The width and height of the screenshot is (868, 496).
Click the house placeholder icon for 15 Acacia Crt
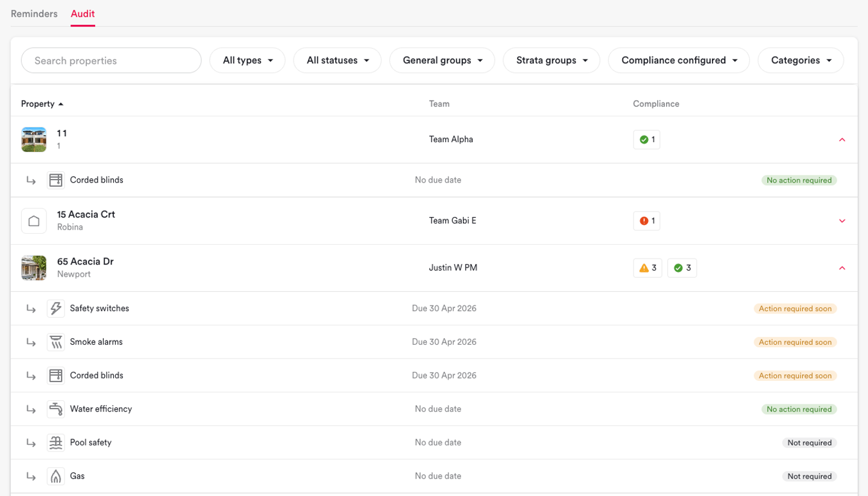(34, 221)
